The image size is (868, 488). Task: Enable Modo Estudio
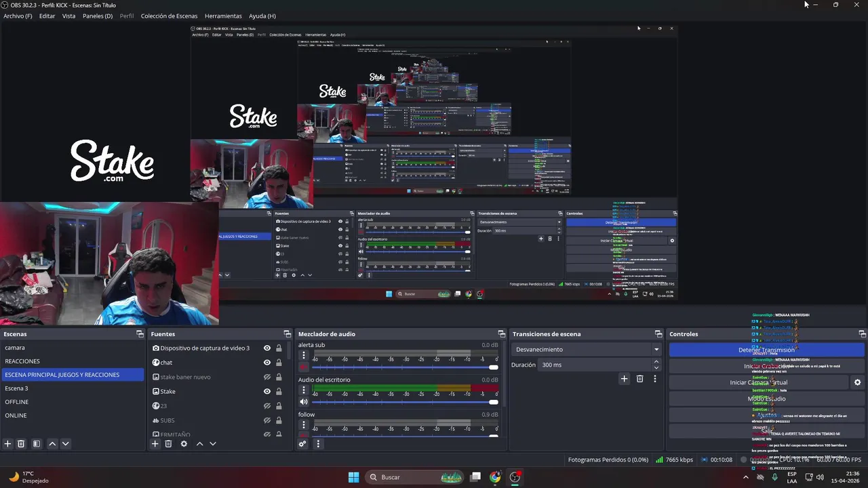[766, 399]
